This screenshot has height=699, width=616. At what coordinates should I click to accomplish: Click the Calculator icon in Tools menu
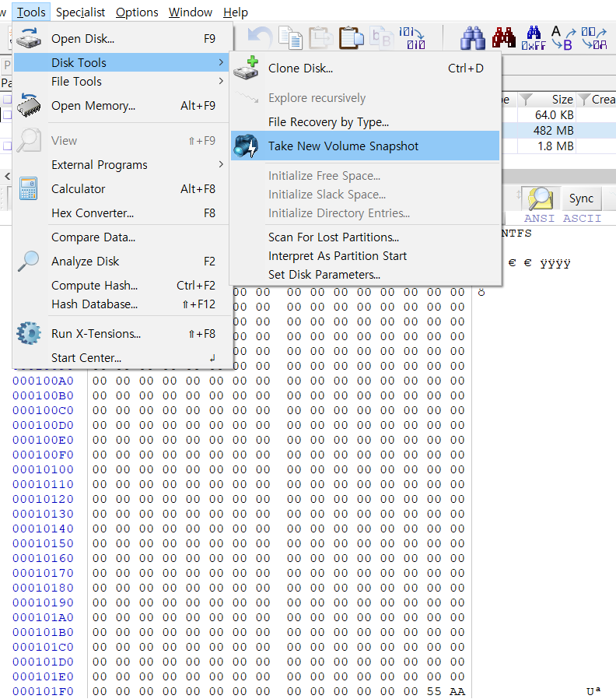(29, 188)
